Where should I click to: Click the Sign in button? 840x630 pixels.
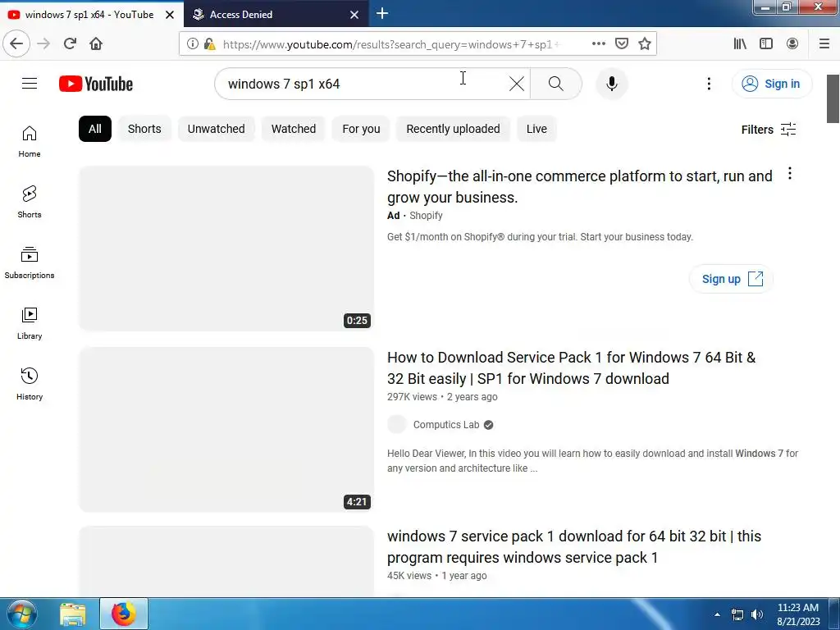(772, 84)
